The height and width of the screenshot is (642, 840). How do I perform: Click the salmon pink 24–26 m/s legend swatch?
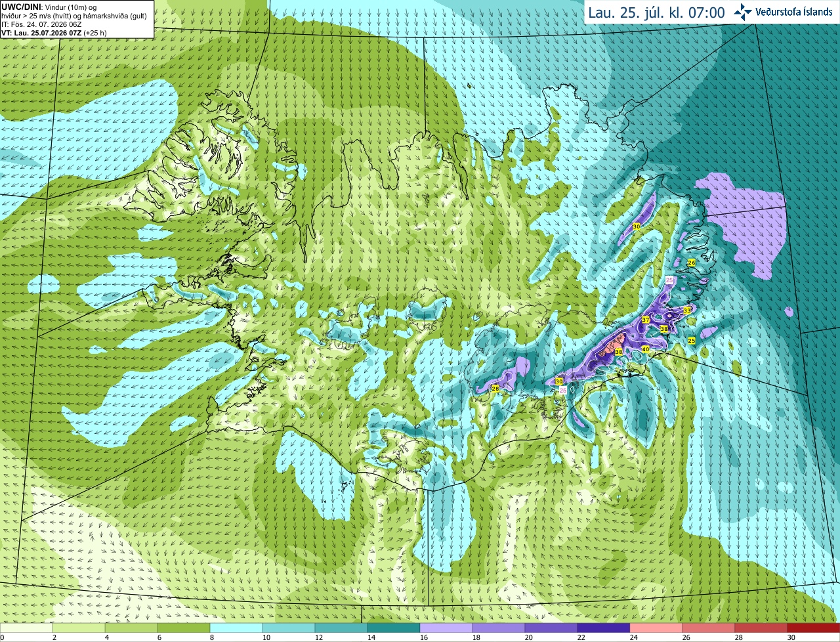coord(656,628)
